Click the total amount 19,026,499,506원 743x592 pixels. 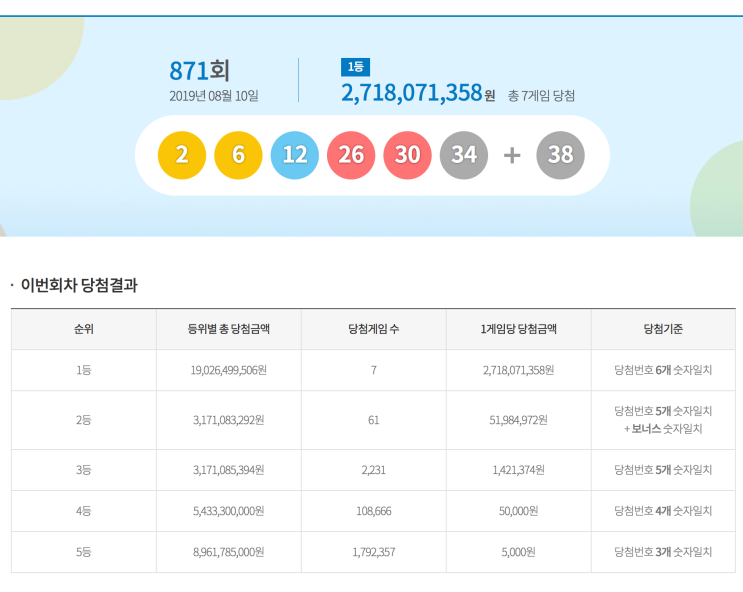[229, 370]
